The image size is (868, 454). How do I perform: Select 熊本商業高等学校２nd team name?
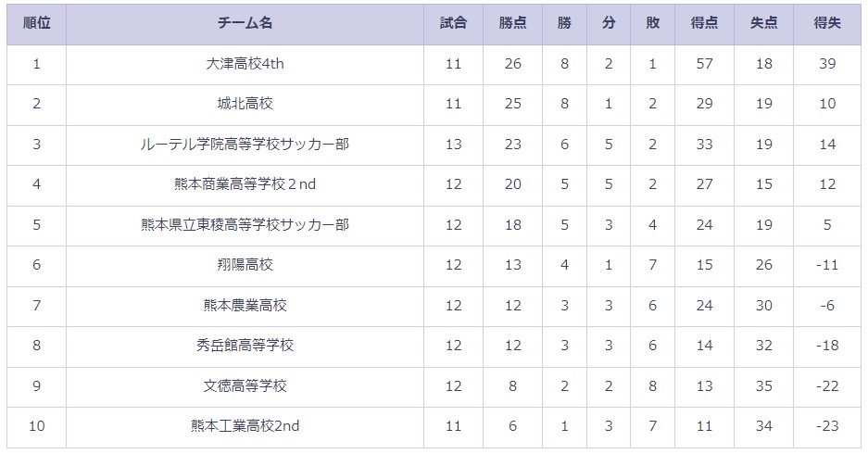point(245,184)
